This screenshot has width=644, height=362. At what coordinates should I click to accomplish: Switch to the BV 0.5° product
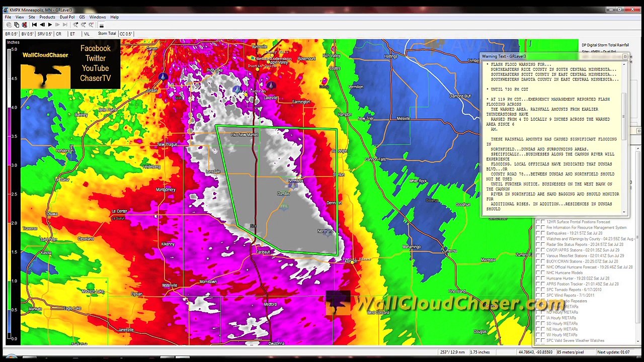[x=28, y=34]
